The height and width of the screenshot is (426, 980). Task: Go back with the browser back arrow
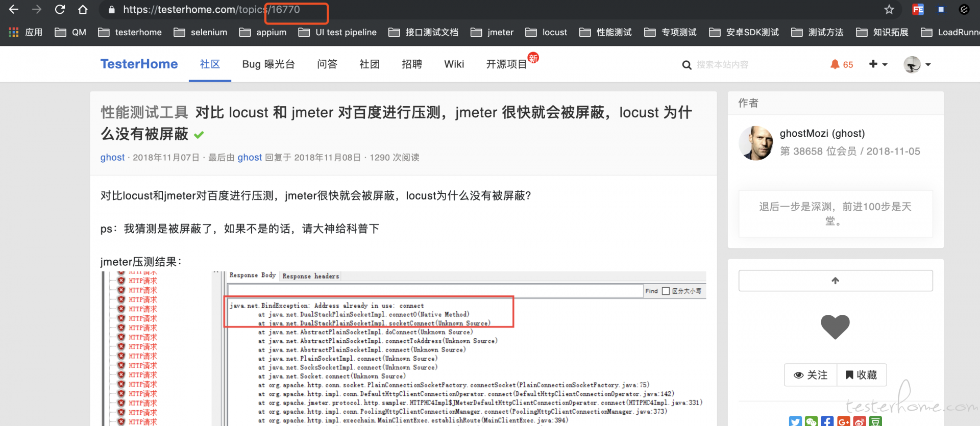coord(14,9)
